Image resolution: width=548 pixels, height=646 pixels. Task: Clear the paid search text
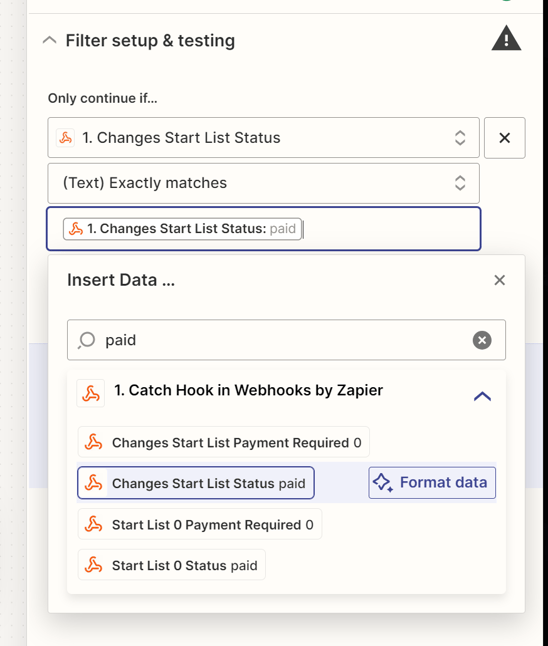click(482, 340)
